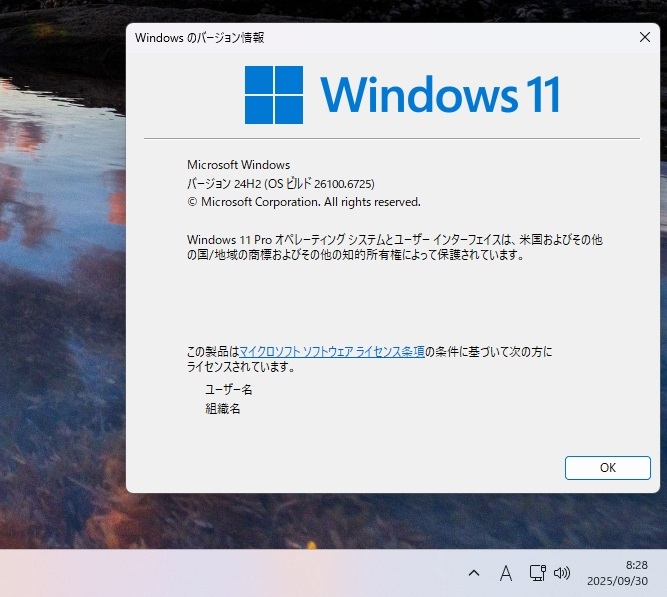Click the 組織名 label

pyautogui.click(x=223, y=408)
